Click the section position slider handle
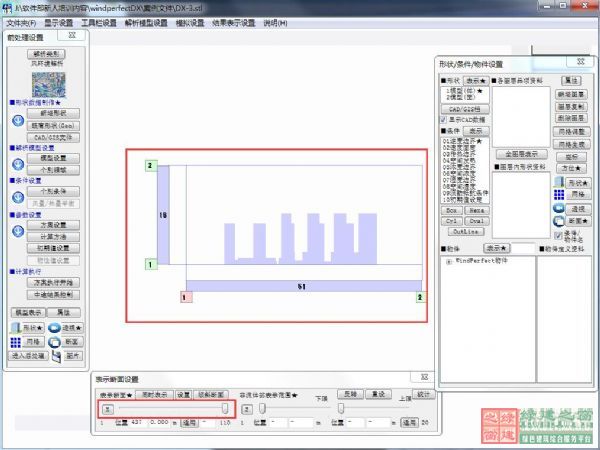The height and width of the screenshot is (450, 600). [225, 408]
